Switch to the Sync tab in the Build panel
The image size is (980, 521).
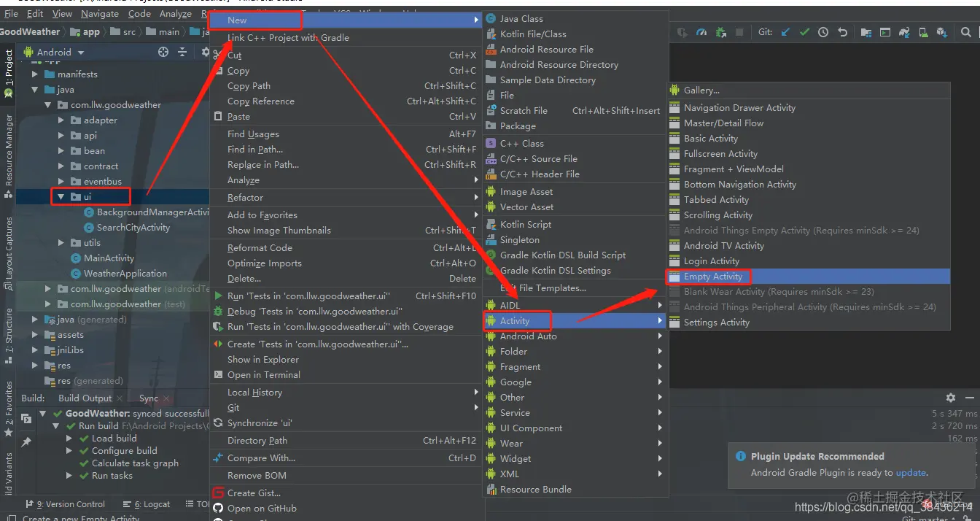click(149, 398)
